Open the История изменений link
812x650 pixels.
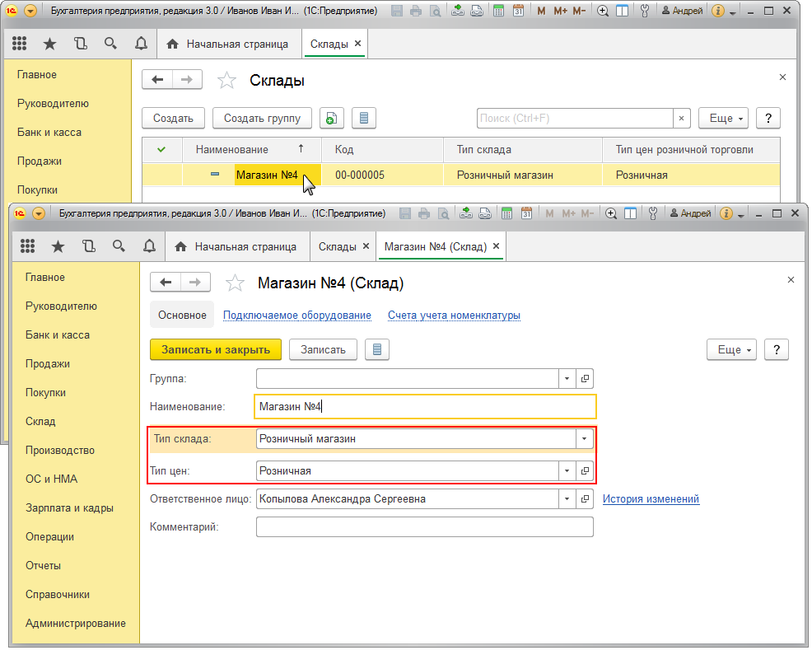tap(651, 499)
